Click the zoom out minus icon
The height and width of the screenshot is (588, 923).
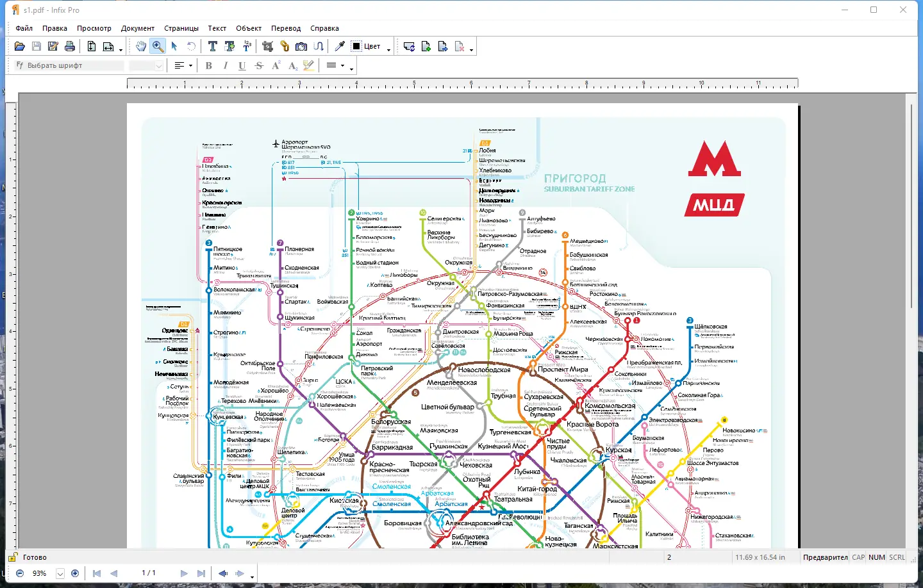20,573
